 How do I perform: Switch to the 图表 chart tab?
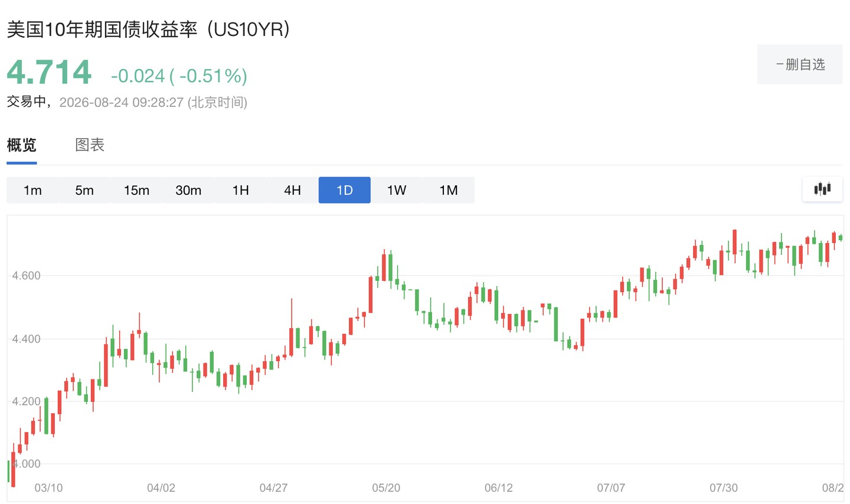(x=90, y=145)
